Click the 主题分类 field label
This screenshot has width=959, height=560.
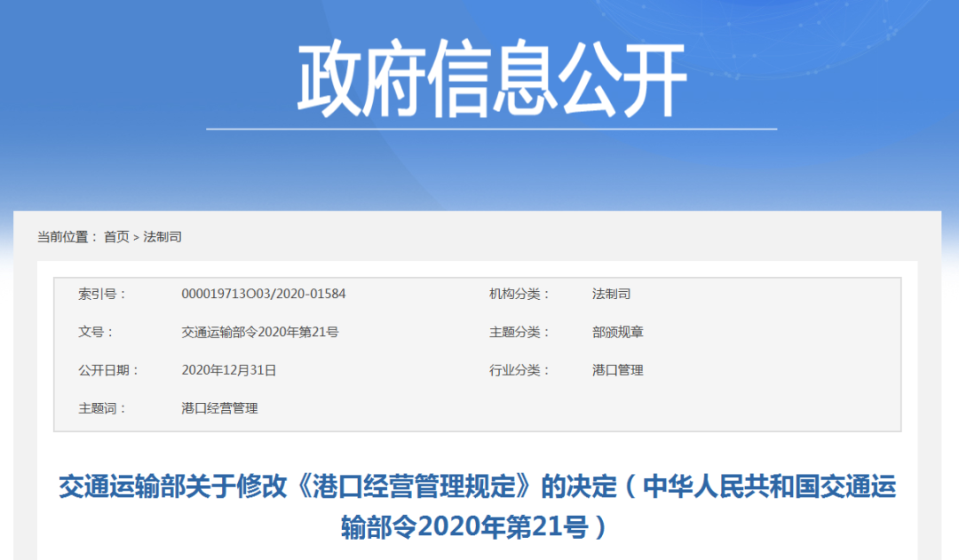coord(519,332)
